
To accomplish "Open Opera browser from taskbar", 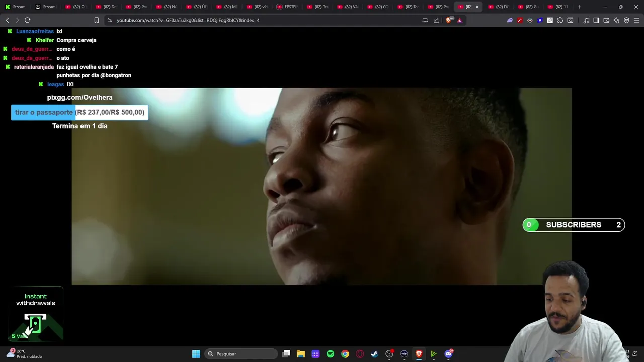I will pyautogui.click(x=360, y=354).
